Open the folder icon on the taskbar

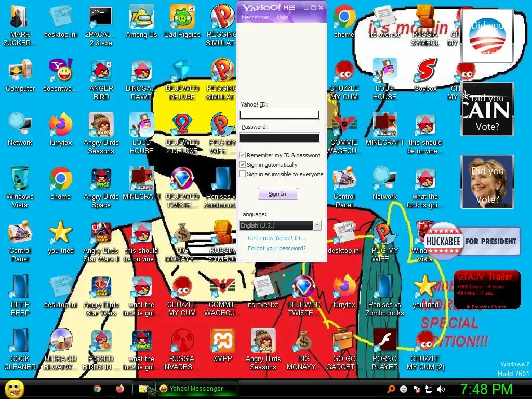[x=143, y=389]
